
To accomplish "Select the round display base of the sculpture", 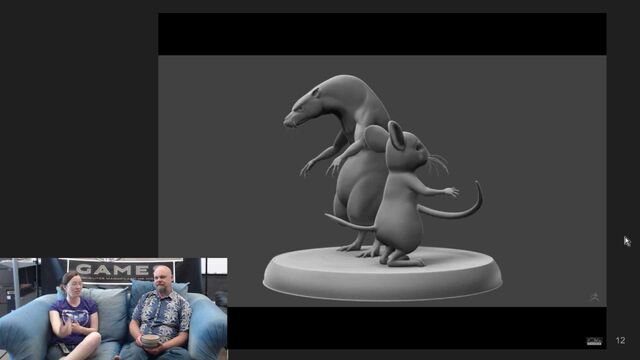I will point(382,273).
